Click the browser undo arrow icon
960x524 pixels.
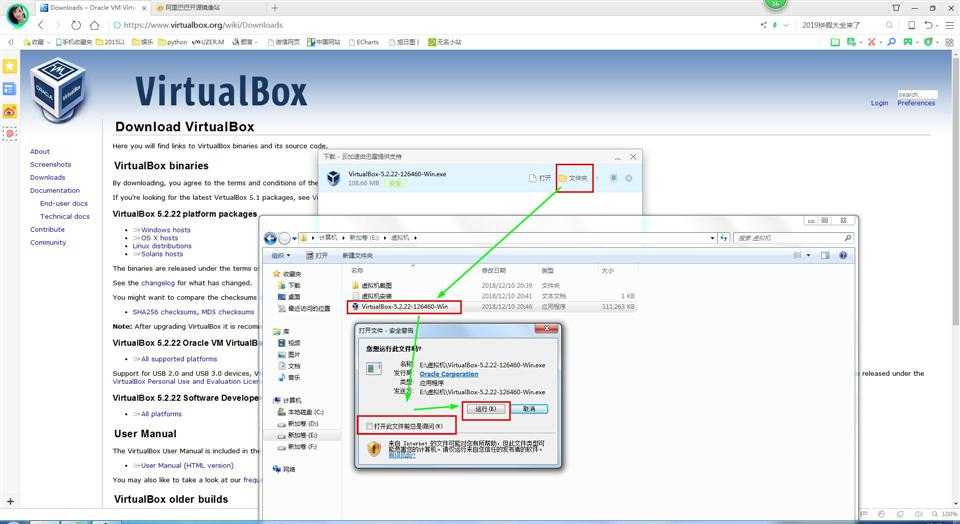pyautogui.click(x=930, y=25)
